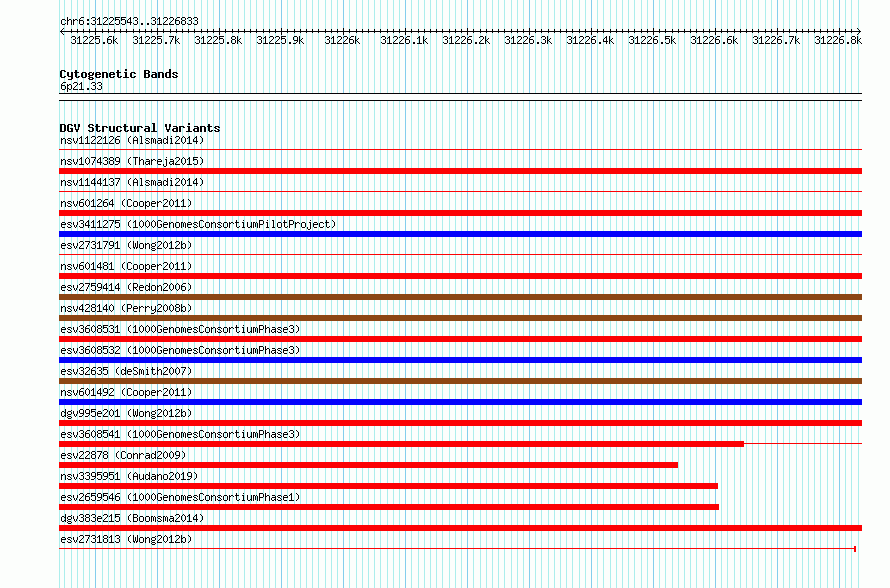Click the red bar for dgv383e215

coord(460,528)
